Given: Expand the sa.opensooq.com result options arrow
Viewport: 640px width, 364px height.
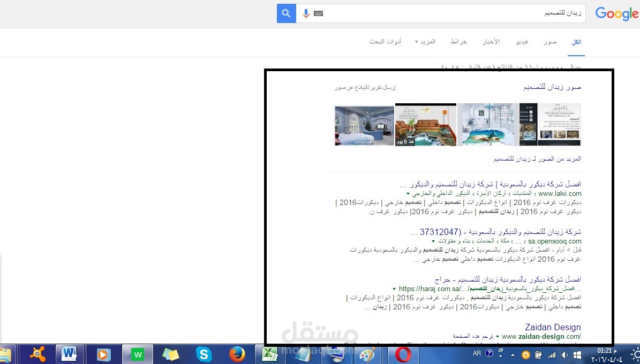Looking at the screenshot, I should [433, 241].
